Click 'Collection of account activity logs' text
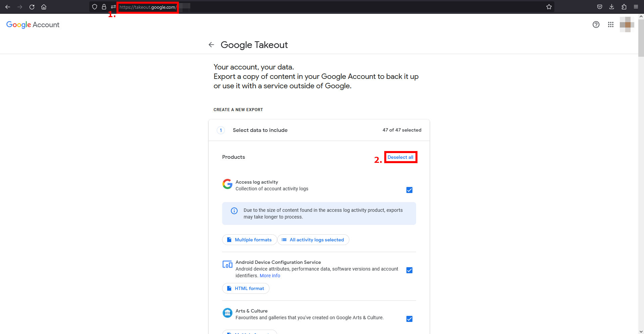The height and width of the screenshot is (334, 644). tap(272, 189)
